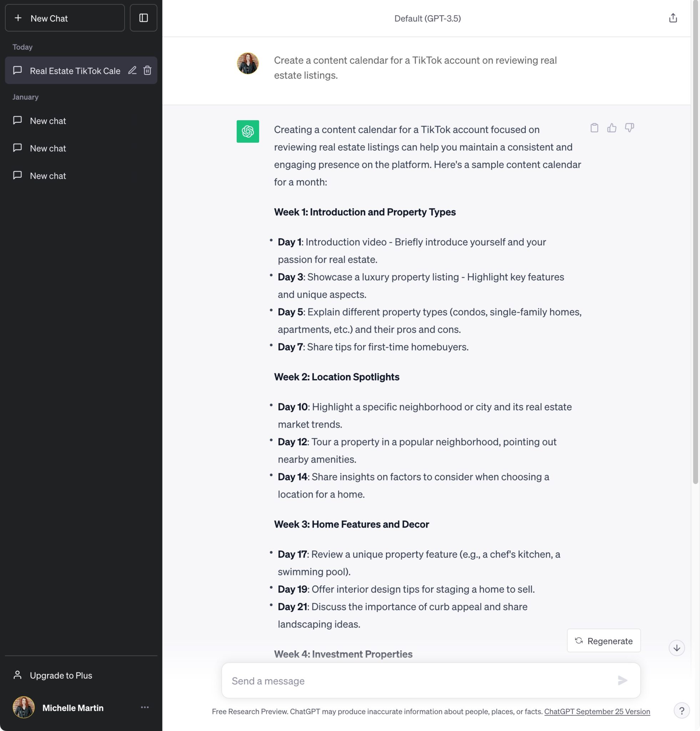Open the options menu beside Michelle Martin

[145, 707]
